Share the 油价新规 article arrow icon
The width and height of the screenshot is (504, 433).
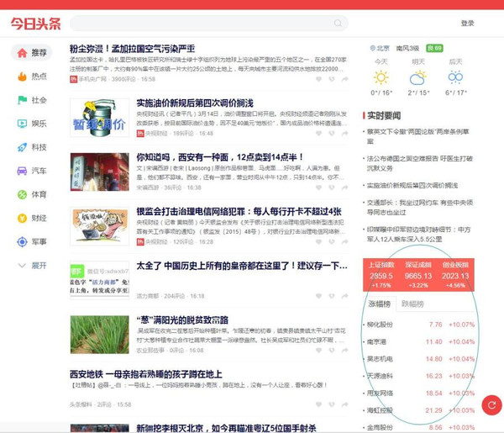point(344,133)
